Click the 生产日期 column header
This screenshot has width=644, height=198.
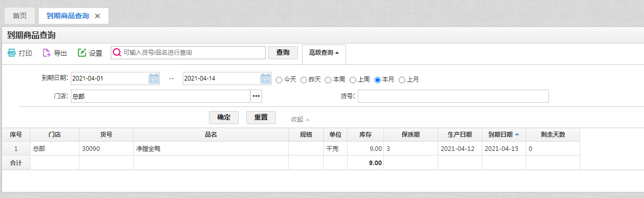pyautogui.click(x=460, y=135)
